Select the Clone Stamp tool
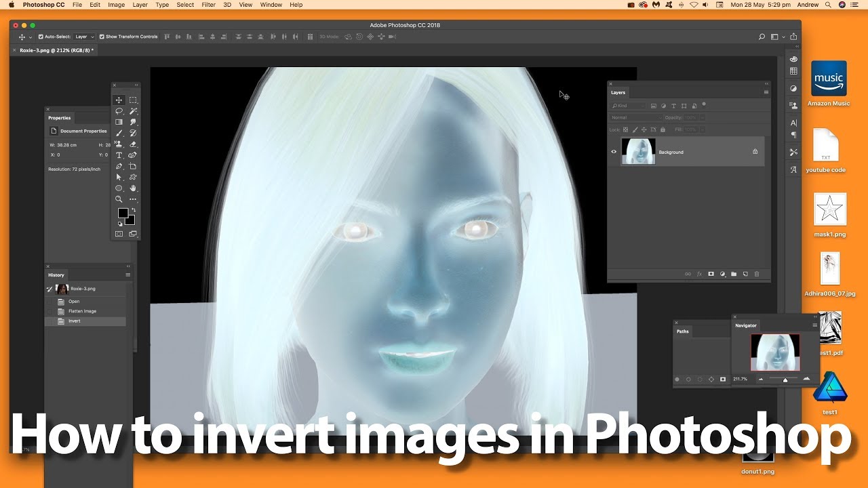 point(119,144)
